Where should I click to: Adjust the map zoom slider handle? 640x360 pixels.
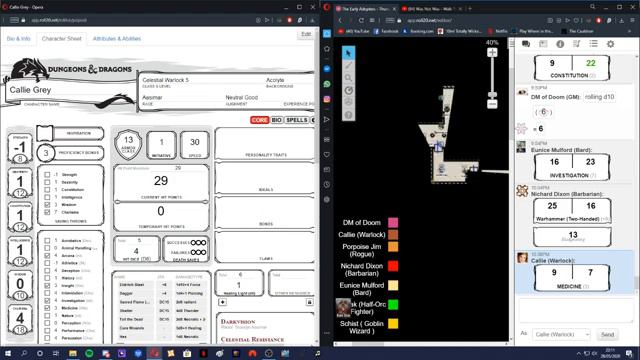point(492,95)
